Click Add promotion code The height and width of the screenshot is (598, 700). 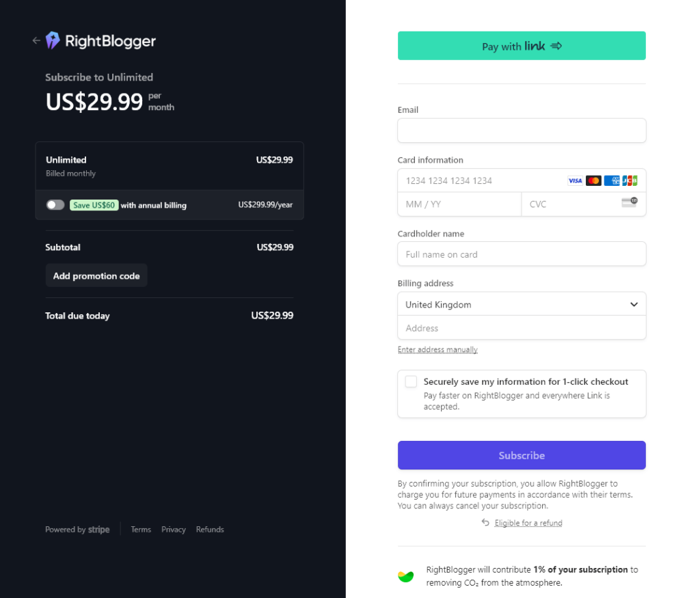point(96,275)
